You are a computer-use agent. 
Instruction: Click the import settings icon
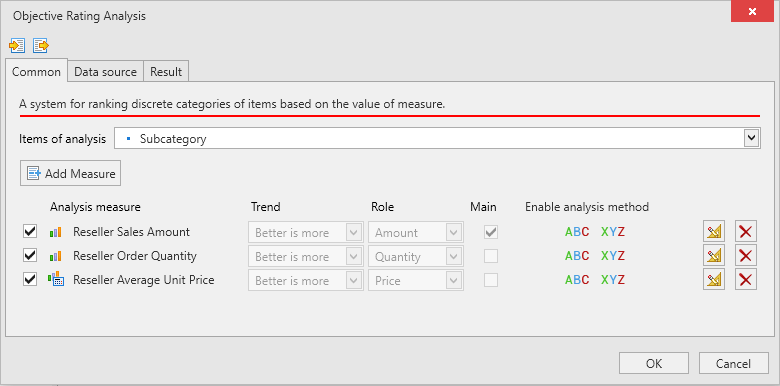pos(17,46)
